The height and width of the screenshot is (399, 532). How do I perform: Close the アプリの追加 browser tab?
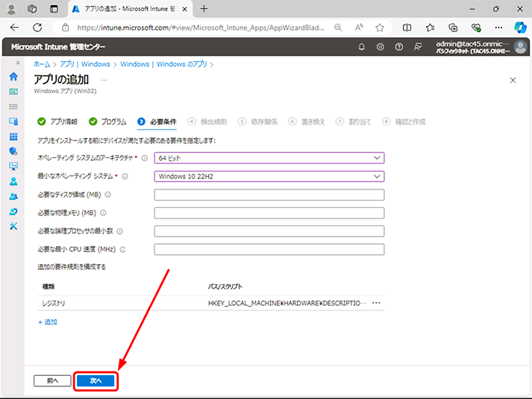tap(184, 9)
